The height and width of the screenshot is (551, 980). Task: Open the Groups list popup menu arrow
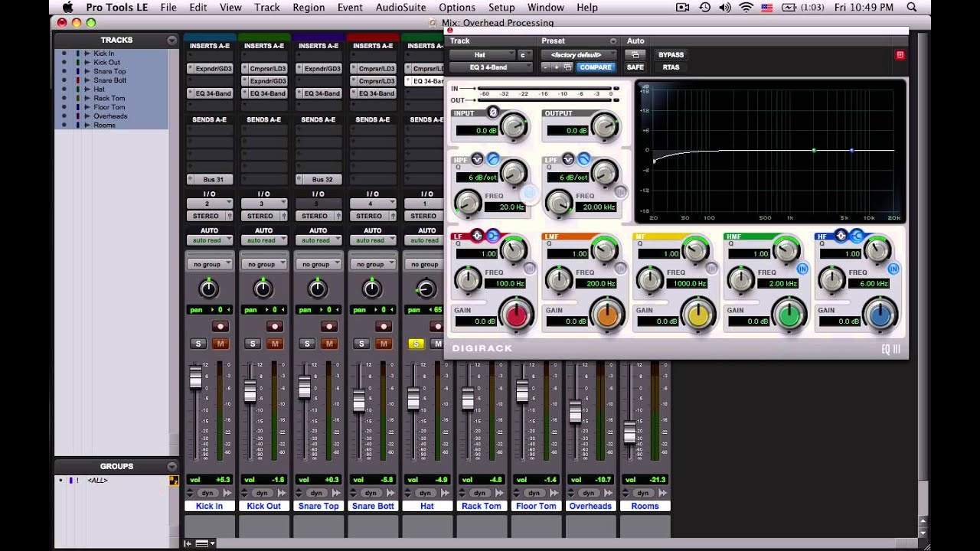(x=172, y=466)
